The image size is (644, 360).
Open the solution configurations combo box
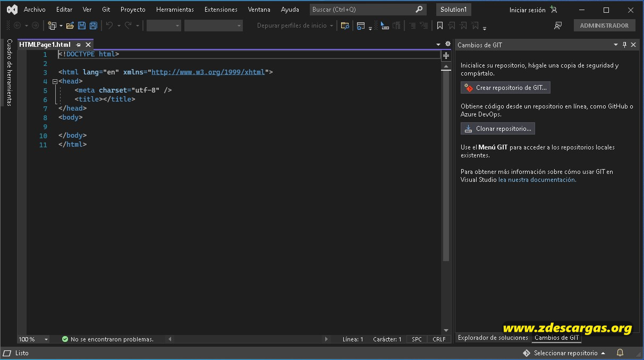click(164, 26)
